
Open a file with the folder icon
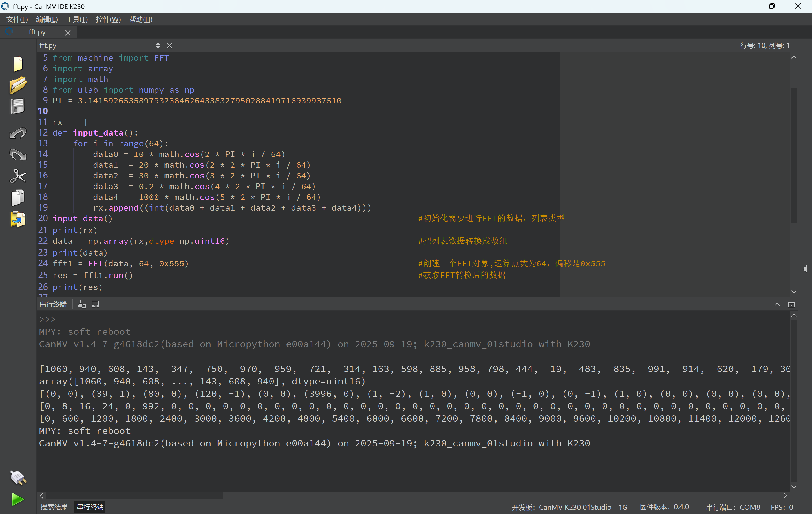click(x=18, y=85)
